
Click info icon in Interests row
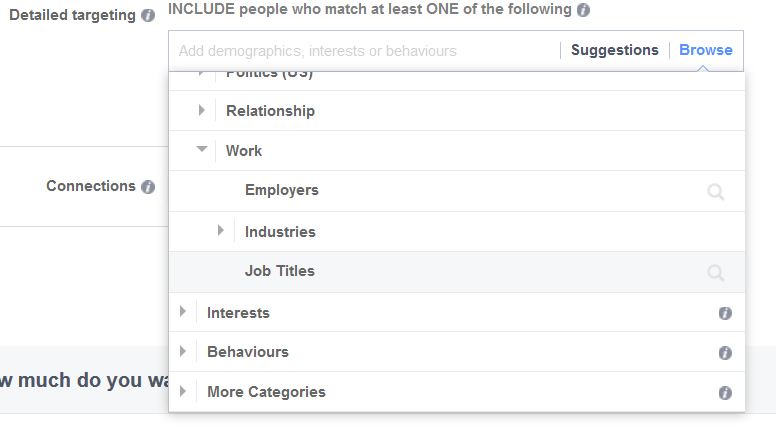point(725,313)
